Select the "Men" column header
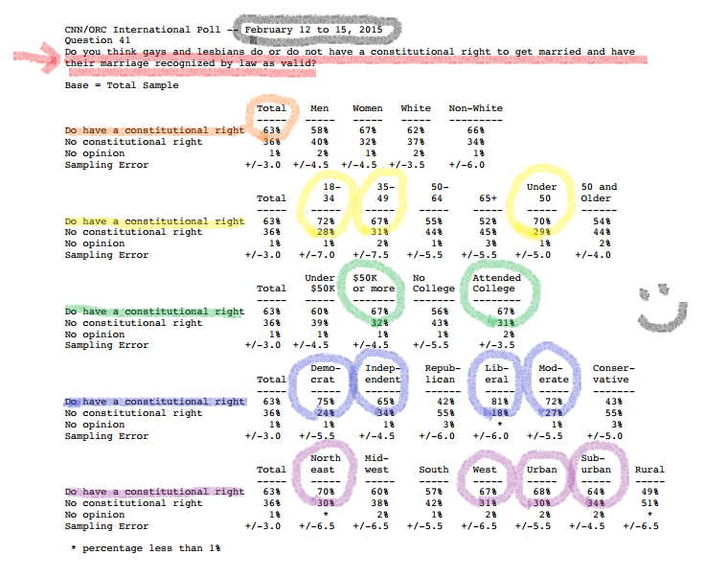 (319, 108)
